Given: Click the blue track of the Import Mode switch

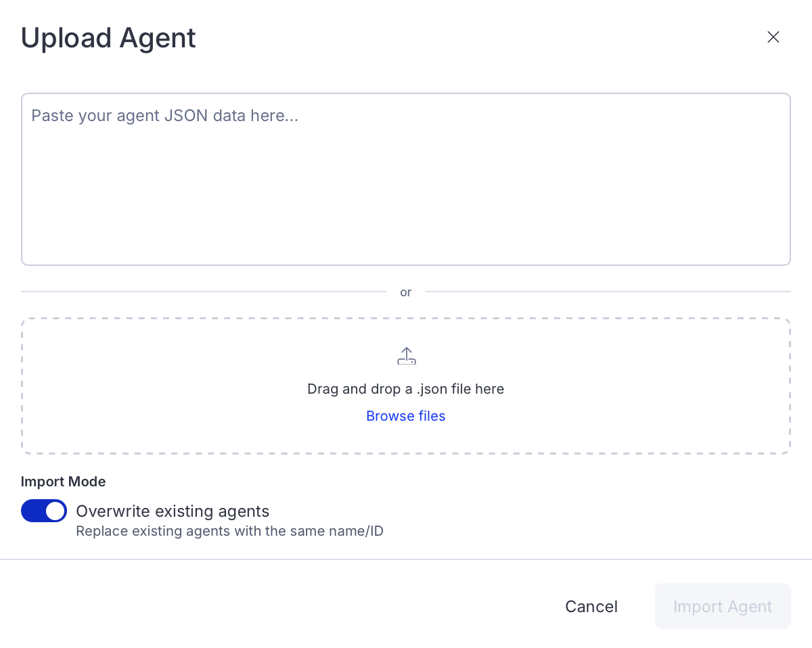Looking at the screenshot, I should pos(32,511).
